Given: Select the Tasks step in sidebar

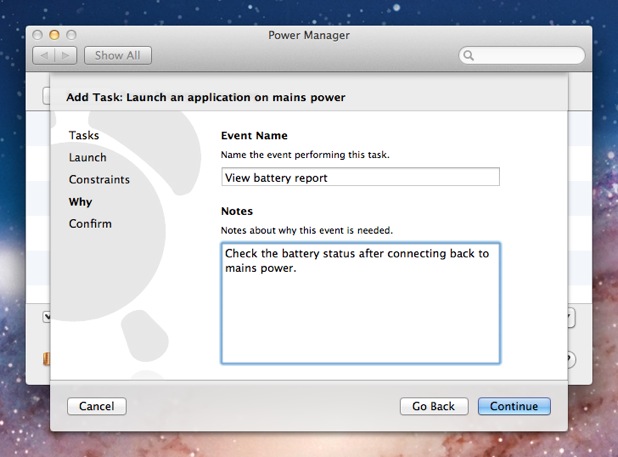Looking at the screenshot, I should tap(84, 136).
